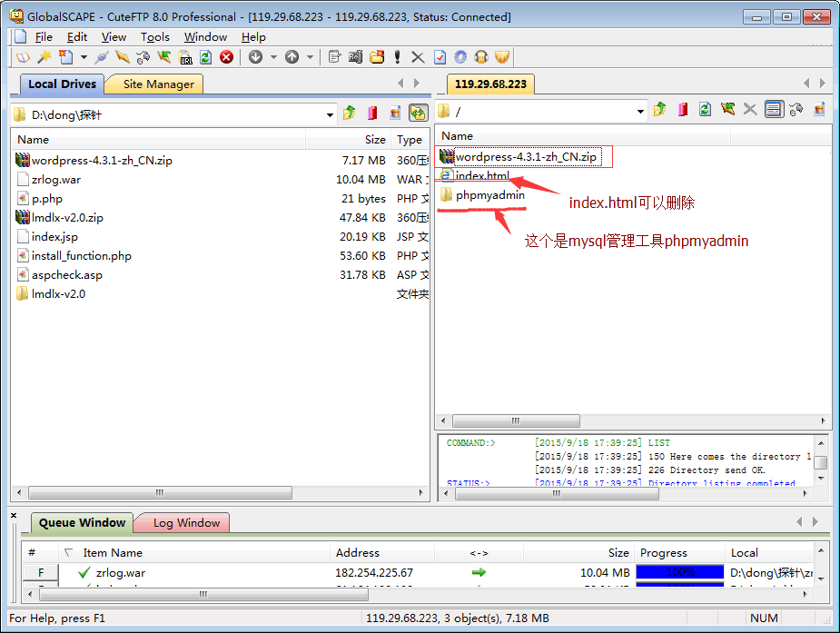Sort local files by Size column header
840x633 pixels.
[x=348, y=140]
